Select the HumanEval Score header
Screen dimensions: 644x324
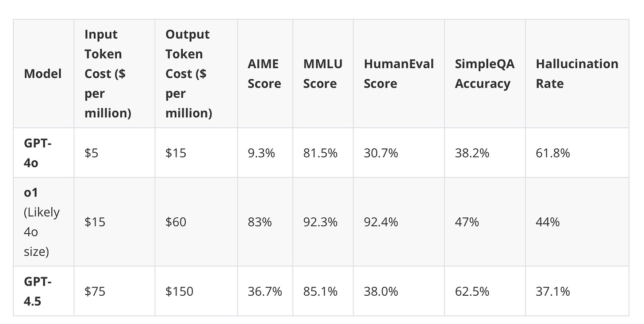[399, 73]
